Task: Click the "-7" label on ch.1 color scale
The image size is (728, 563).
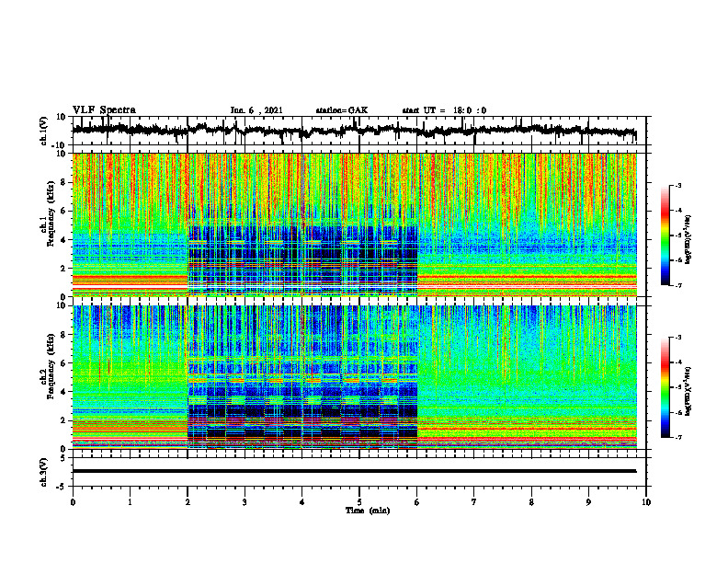Action: (678, 285)
